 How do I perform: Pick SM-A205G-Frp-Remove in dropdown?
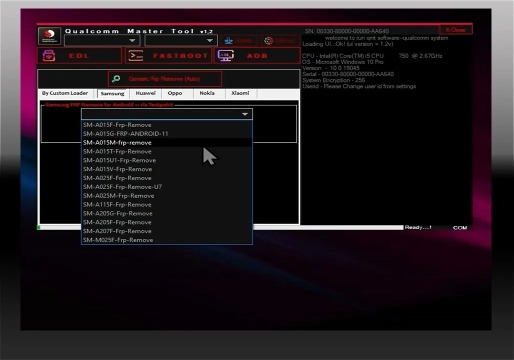coord(167,213)
